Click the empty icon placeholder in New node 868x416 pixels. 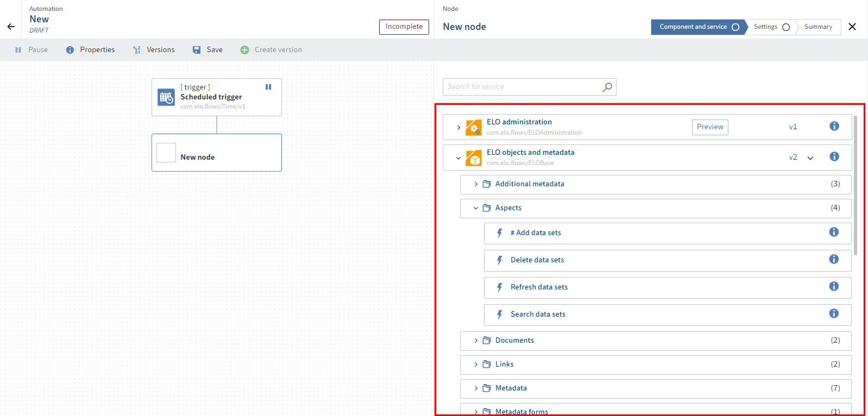[x=166, y=153]
